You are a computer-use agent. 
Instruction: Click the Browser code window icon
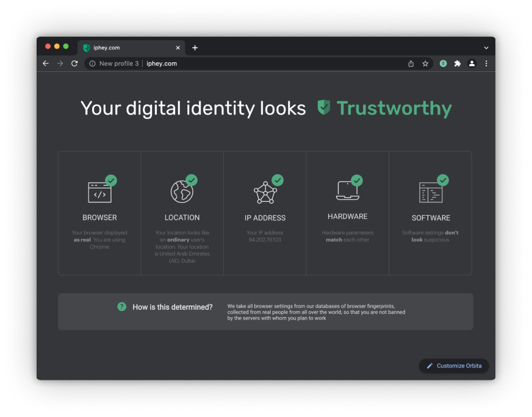pyautogui.click(x=99, y=192)
